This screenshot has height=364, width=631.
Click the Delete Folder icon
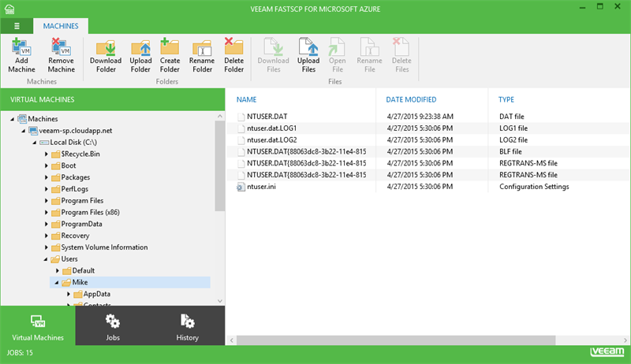(233, 48)
